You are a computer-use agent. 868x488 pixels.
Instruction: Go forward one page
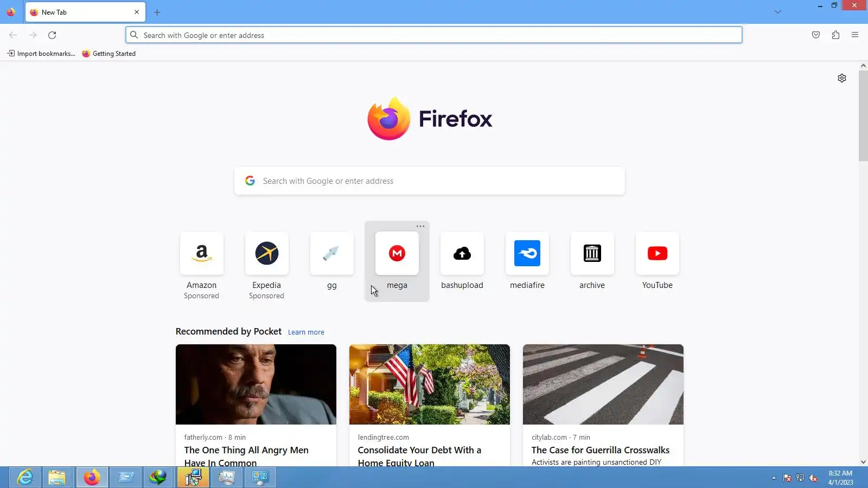tap(33, 35)
